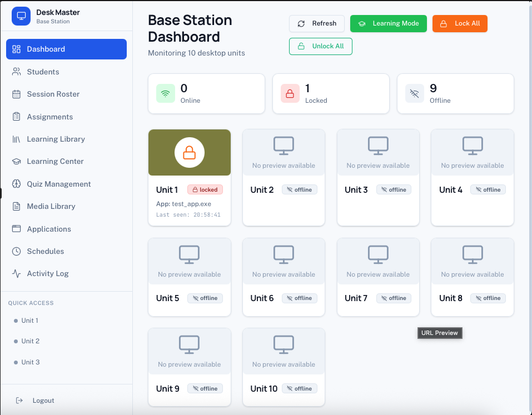The image size is (532, 415).
Task: Click the 'Unit 9' card title
Action: (168, 388)
